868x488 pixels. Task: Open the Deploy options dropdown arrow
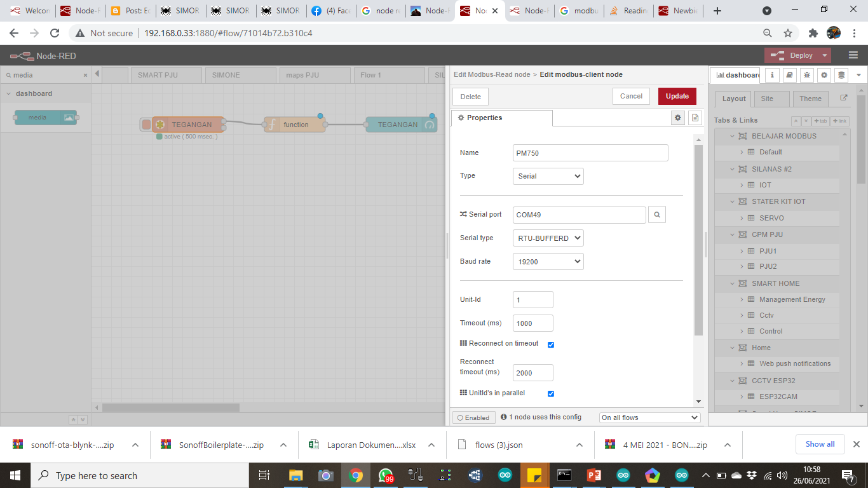[824, 55]
